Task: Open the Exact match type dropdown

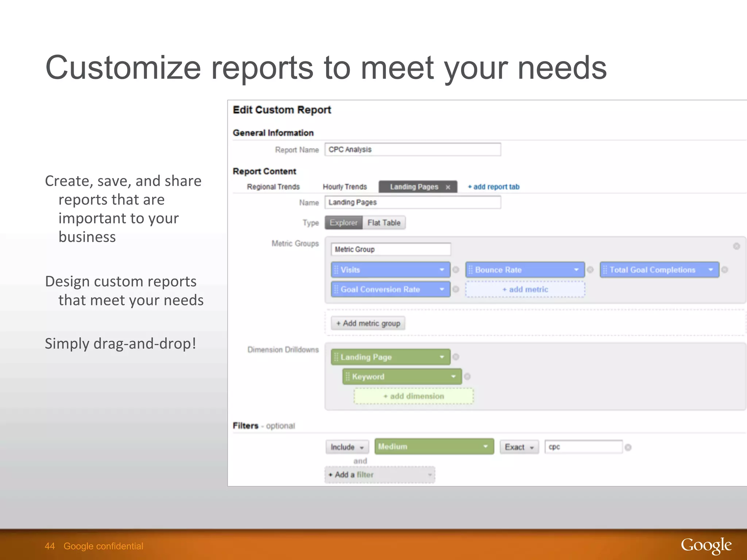Action: tap(519, 447)
